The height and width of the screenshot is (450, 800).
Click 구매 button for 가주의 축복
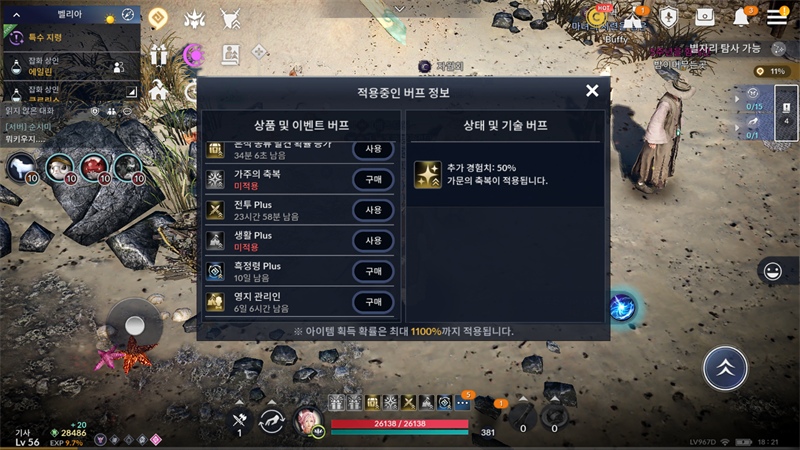(373, 180)
